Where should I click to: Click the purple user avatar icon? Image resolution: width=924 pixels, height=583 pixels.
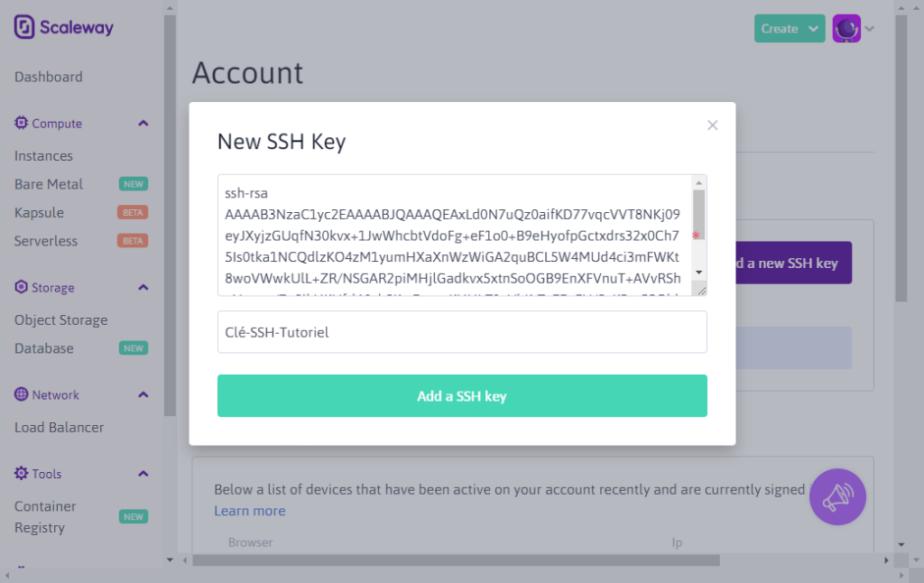(x=846, y=28)
